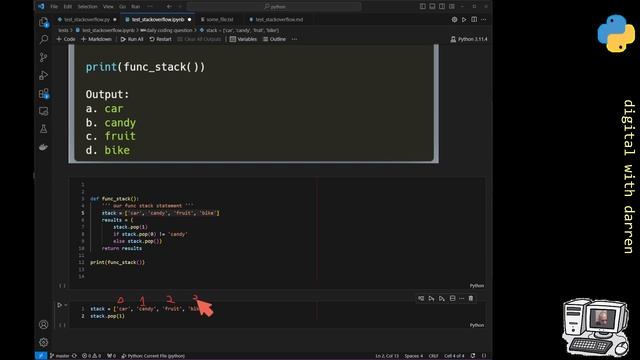Open the Docker whale view
Viewport: 640px width, 360px height.
point(44,147)
